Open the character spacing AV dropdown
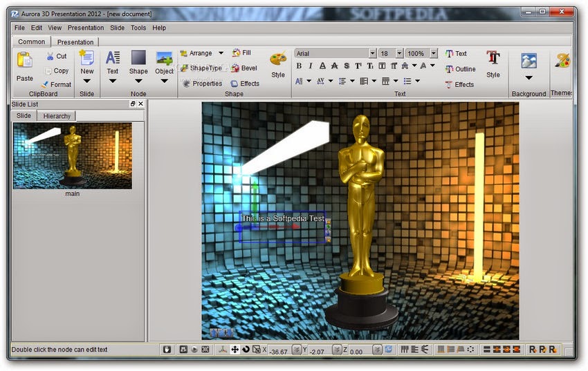 (x=331, y=81)
